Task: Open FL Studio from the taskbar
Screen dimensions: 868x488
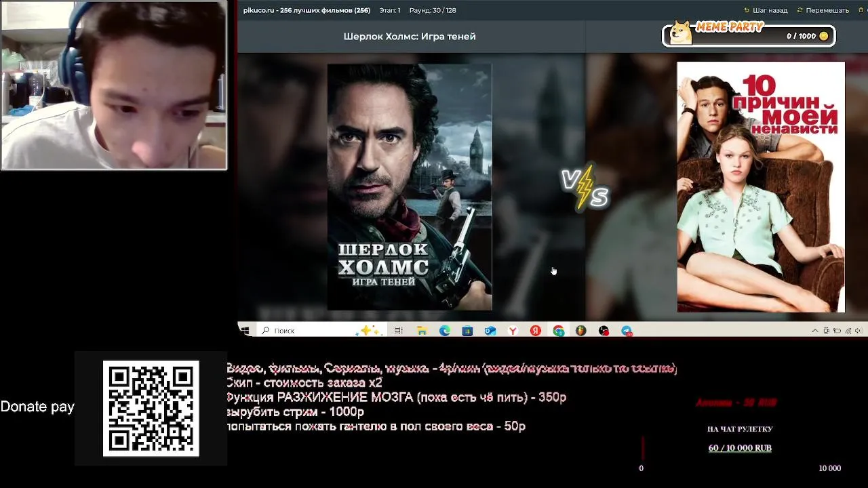Action: tap(580, 330)
